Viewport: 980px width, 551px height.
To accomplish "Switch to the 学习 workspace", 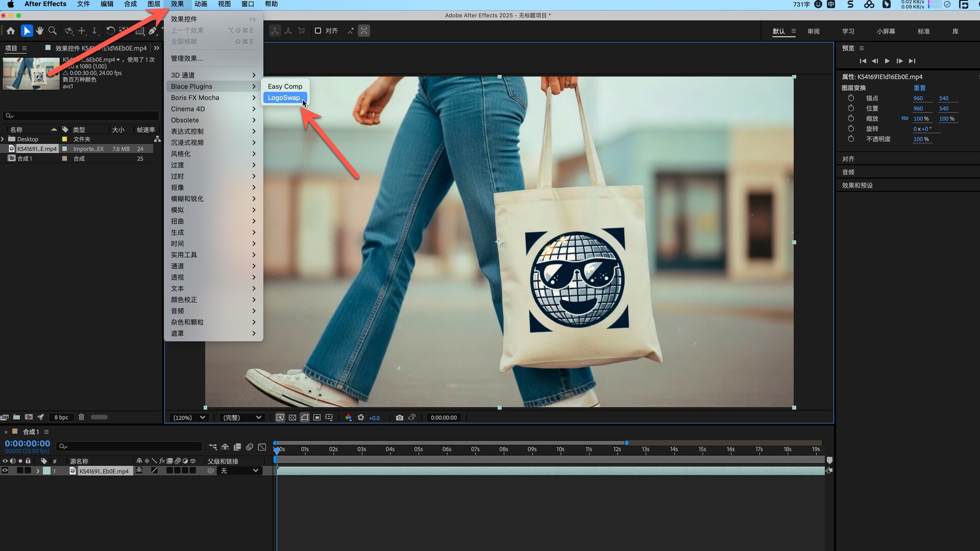I will (x=848, y=32).
